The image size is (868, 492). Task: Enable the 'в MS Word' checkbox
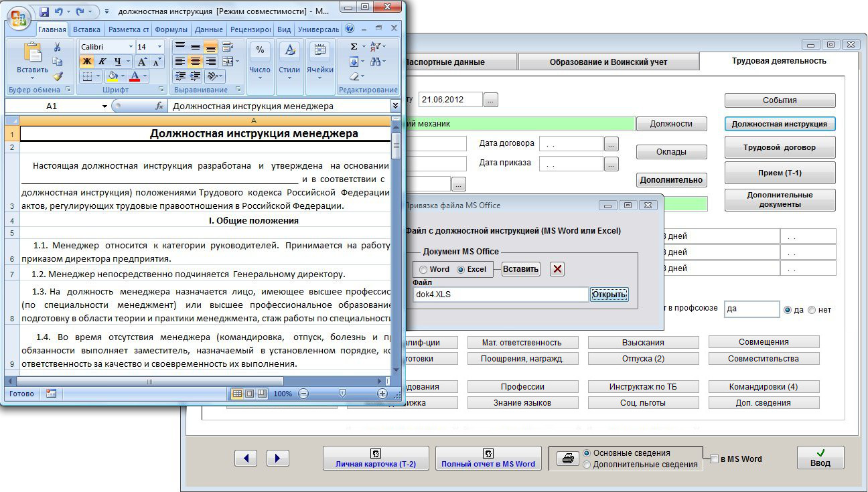pos(714,459)
